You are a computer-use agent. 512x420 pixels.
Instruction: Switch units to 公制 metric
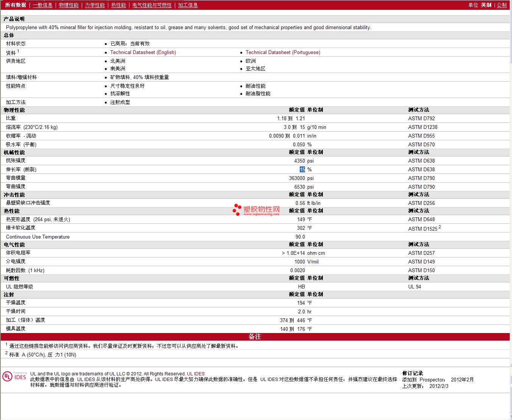tap(501, 5)
